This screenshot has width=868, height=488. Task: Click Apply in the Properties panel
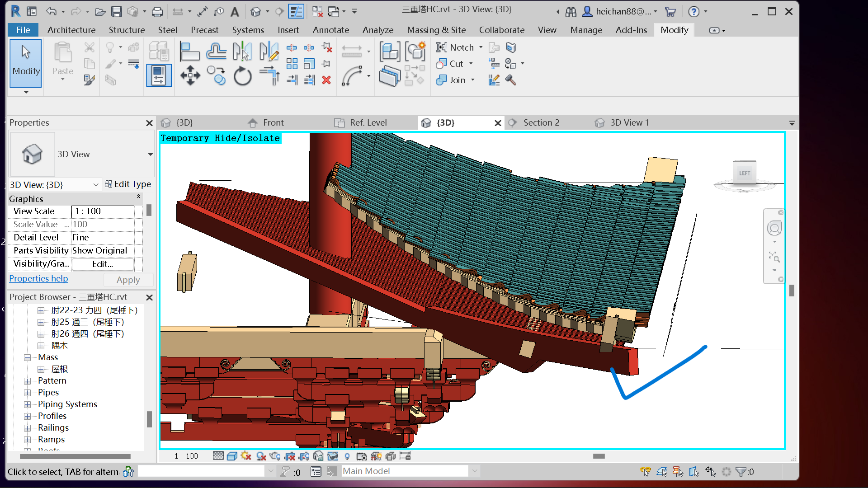tap(128, 280)
